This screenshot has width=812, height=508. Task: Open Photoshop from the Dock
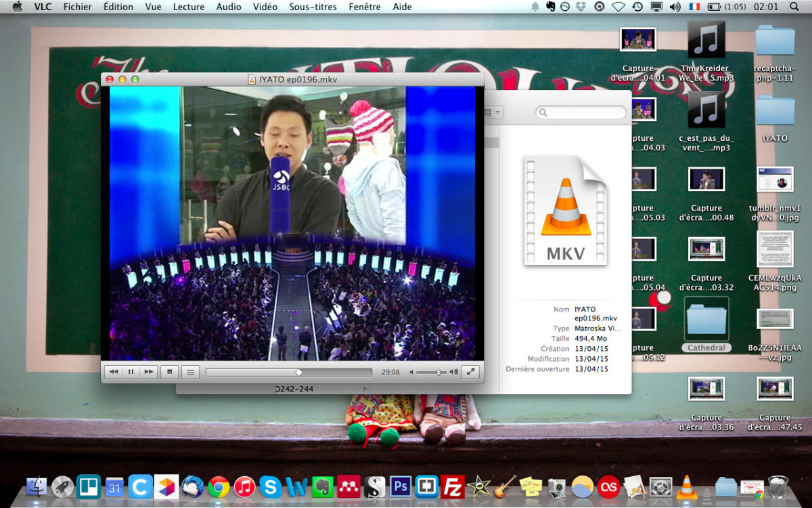point(401,486)
